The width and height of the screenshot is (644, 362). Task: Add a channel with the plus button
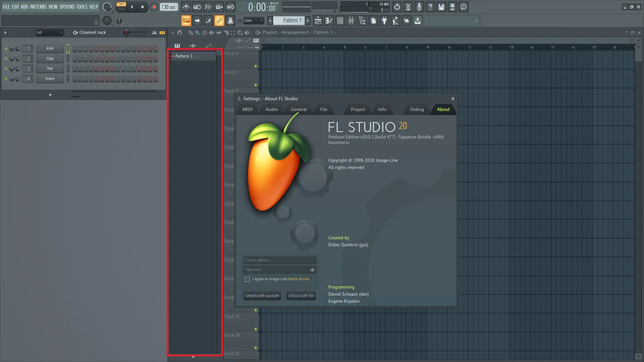click(50, 95)
